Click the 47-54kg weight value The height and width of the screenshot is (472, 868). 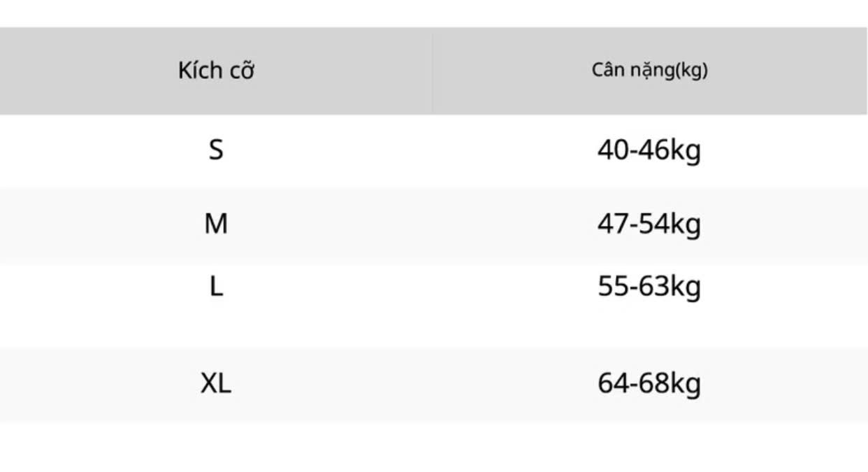click(x=649, y=225)
